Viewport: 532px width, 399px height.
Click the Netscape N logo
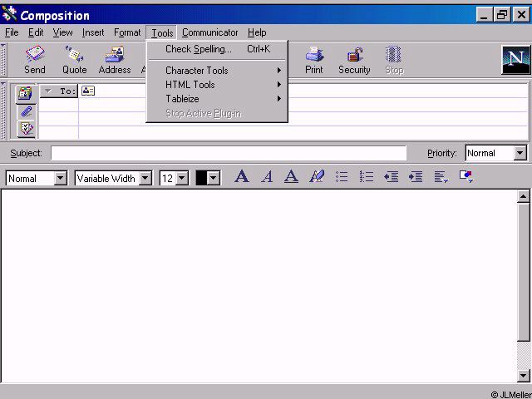pyautogui.click(x=515, y=60)
